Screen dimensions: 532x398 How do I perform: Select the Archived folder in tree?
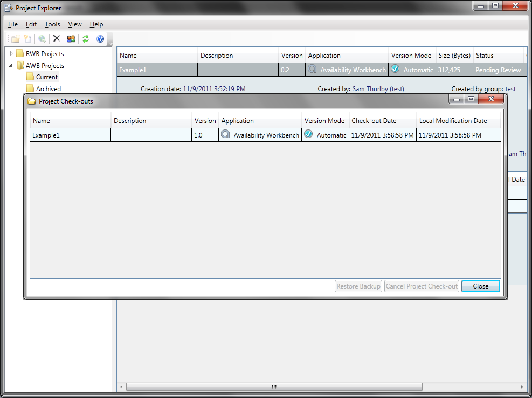point(48,89)
